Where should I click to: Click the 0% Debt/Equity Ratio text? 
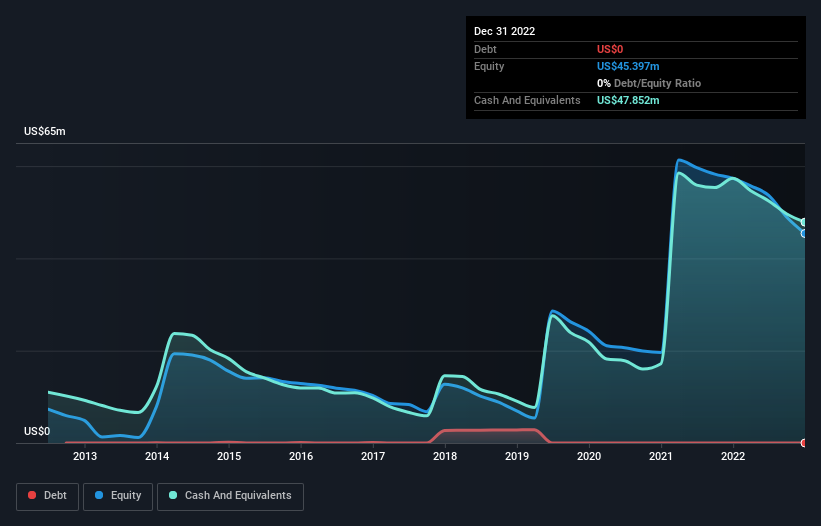coord(649,83)
